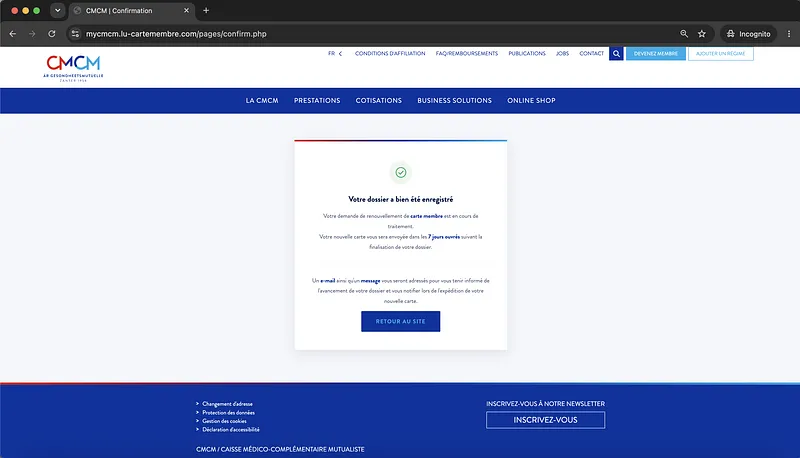The image size is (800, 458).
Task: Click the browser forward arrow
Action: (x=32, y=34)
